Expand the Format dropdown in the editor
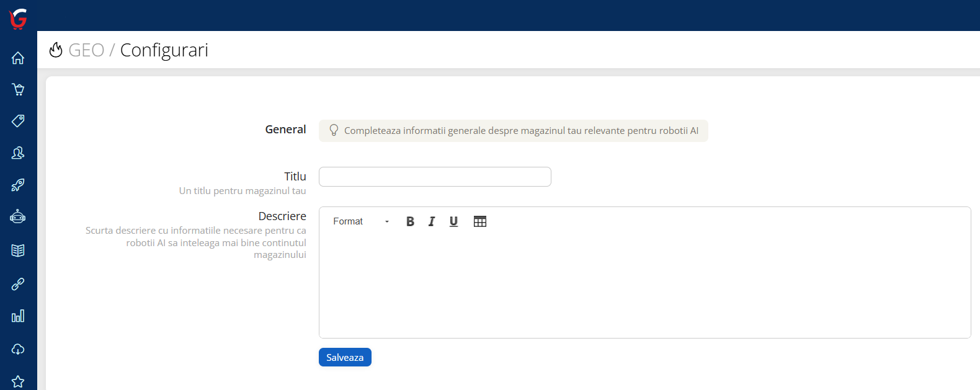The image size is (980, 390). (361, 221)
